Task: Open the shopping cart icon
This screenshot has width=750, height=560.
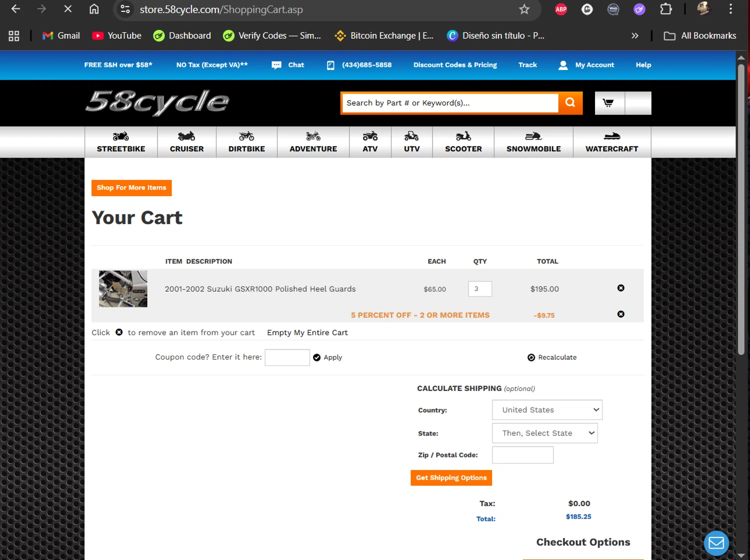Action: click(x=609, y=103)
